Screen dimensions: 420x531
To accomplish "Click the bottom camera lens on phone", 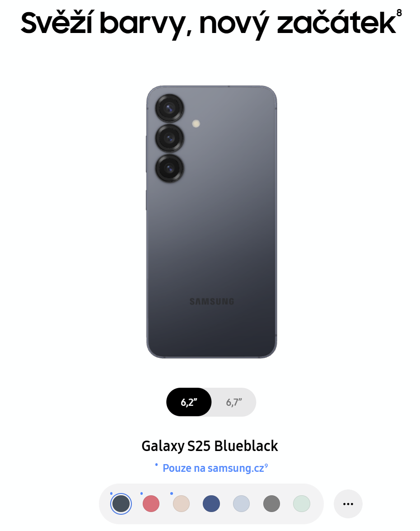I will click(169, 168).
